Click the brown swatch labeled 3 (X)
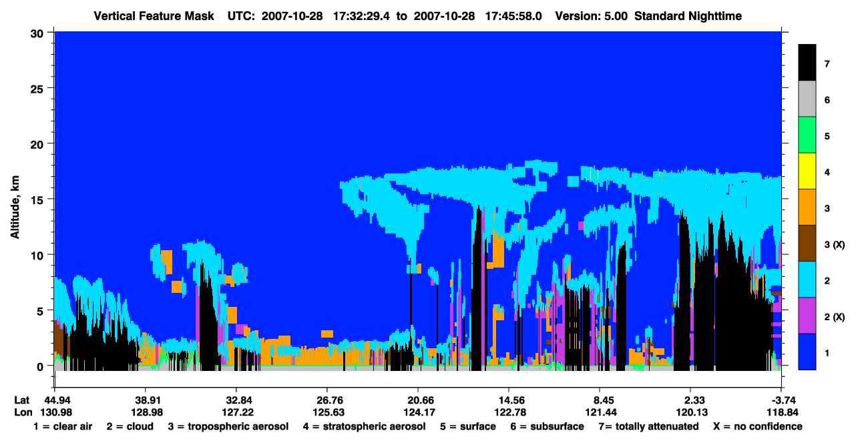868x445 pixels. pos(807,244)
